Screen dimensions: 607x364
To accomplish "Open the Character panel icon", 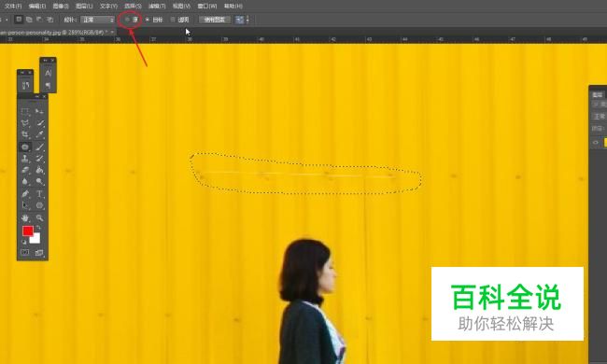I will [x=48, y=73].
